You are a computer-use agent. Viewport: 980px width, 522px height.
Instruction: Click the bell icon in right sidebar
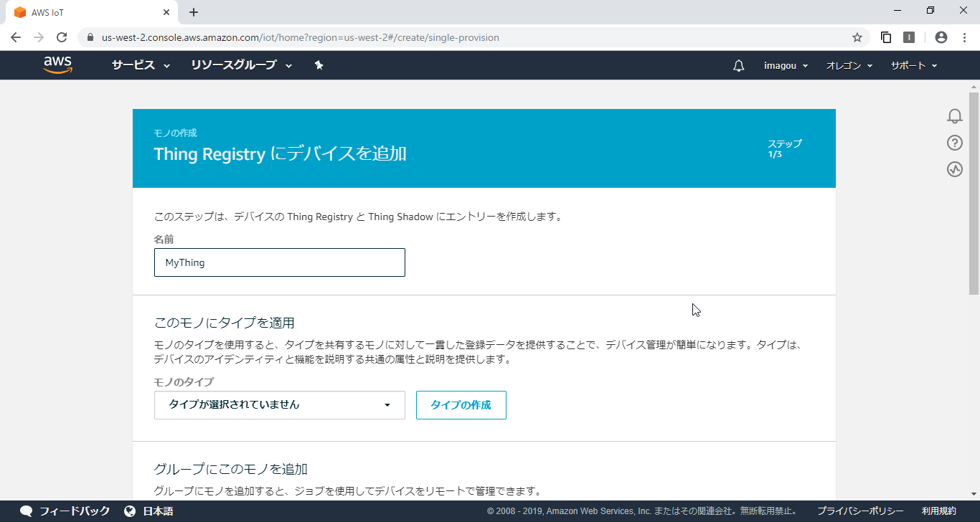click(x=954, y=115)
